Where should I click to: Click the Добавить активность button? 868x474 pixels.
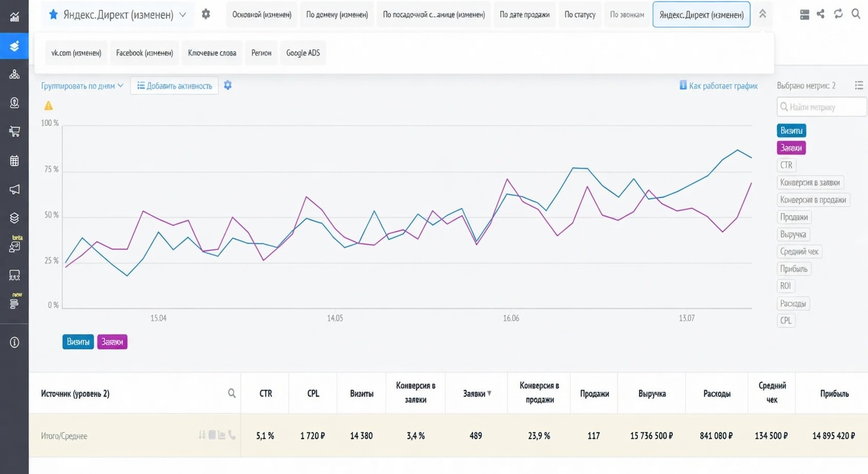[x=175, y=86]
